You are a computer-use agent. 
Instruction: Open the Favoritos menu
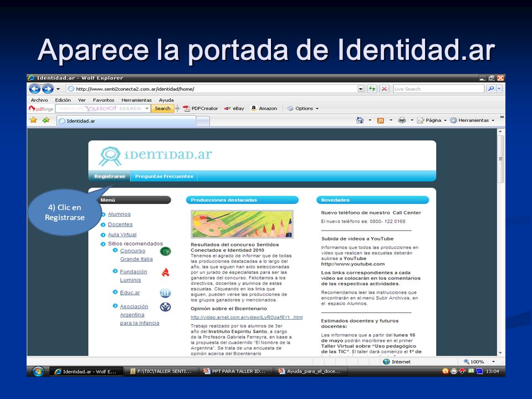pyautogui.click(x=104, y=100)
